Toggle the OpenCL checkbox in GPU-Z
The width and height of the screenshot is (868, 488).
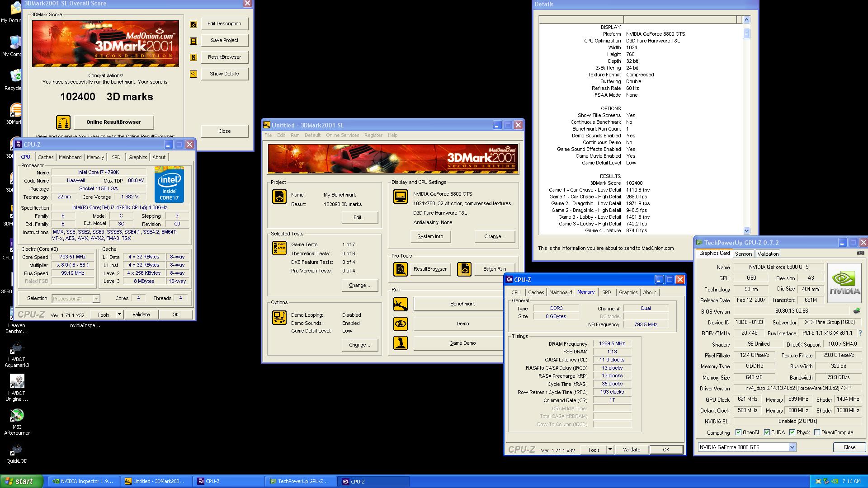(x=738, y=432)
